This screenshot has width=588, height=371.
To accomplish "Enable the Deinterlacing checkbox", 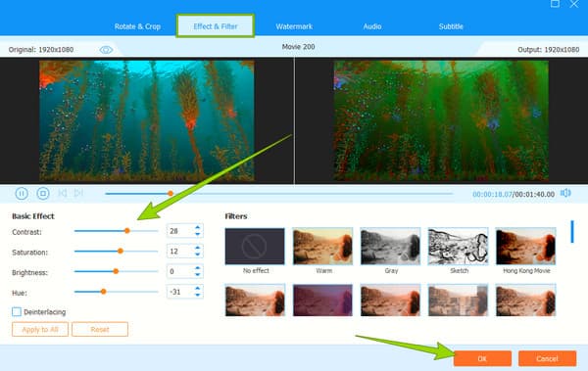I will coord(17,312).
